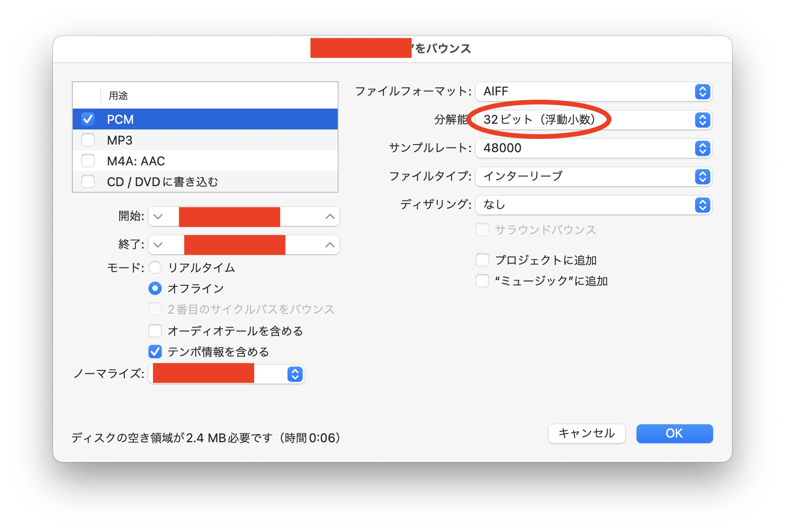Image resolution: width=785 pixels, height=532 pixels.
Task: Confirm bounce with the OK button
Action: coord(674,433)
